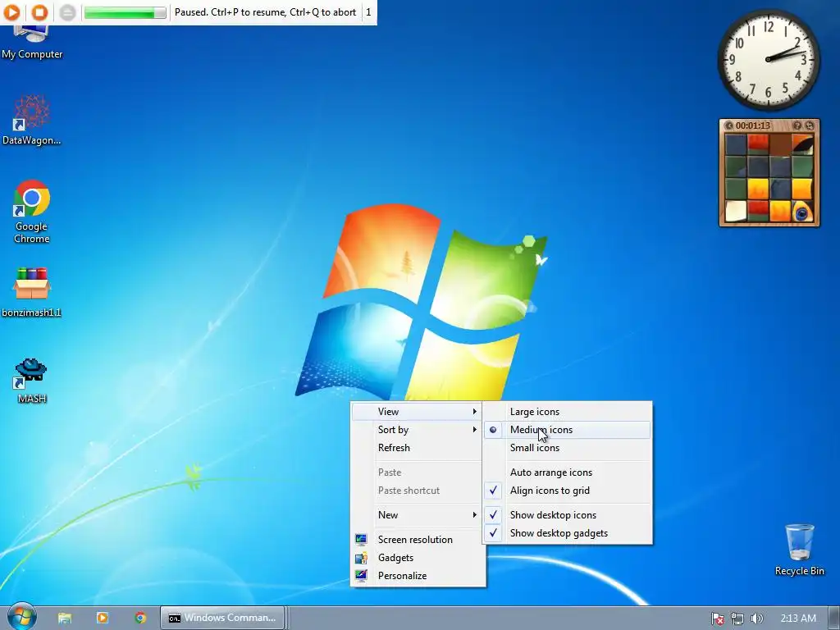
Task: Select the Recycle Bin icon
Action: point(799,550)
